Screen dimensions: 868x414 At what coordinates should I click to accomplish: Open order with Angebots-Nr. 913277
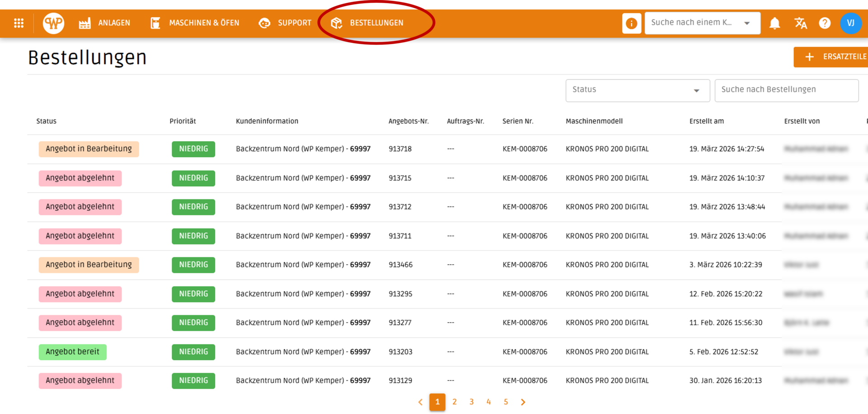(x=400, y=323)
